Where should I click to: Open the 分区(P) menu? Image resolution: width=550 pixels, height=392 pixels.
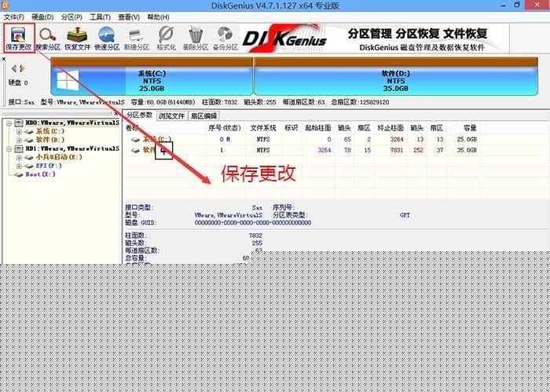[71, 16]
